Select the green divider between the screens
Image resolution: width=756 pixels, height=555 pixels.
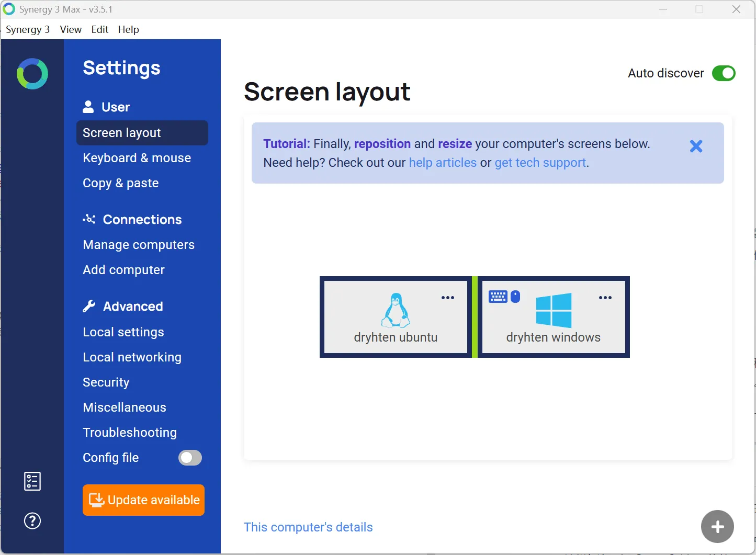click(475, 317)
